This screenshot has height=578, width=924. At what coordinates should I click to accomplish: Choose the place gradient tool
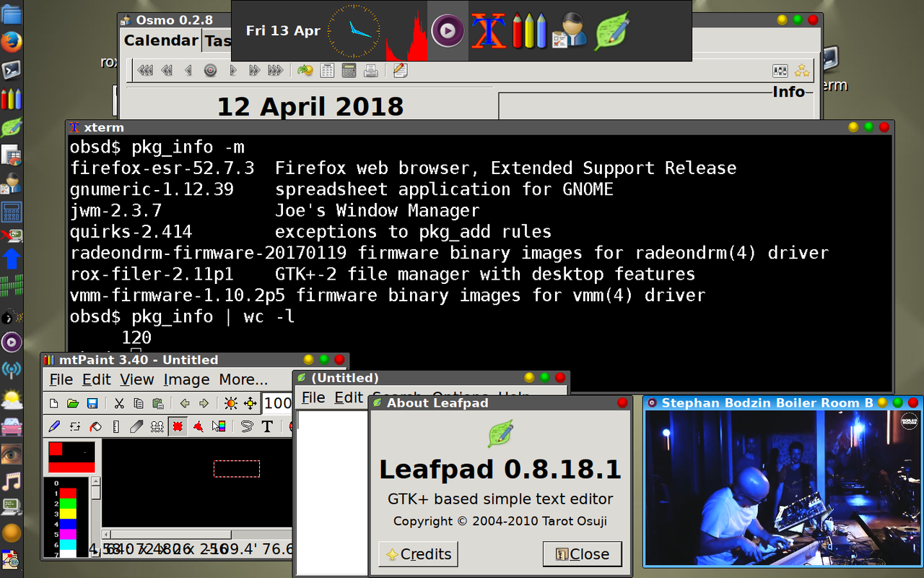[219, 426]
